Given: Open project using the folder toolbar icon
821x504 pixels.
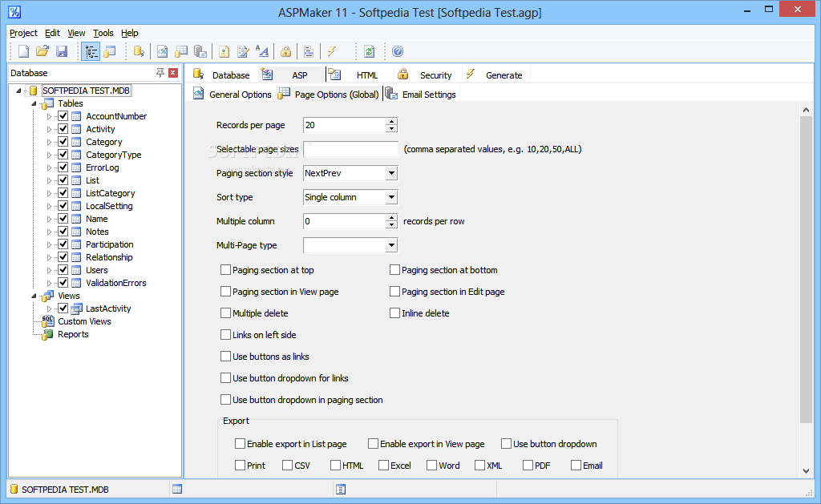Looking at the screenshot, I should (x=42, y=51).
